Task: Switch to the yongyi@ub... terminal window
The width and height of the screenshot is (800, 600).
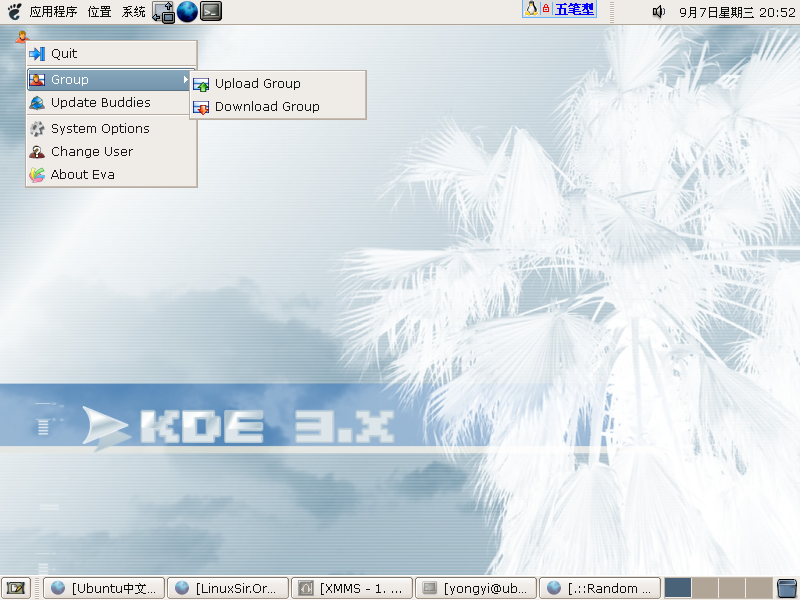Action: coord(476,588)
